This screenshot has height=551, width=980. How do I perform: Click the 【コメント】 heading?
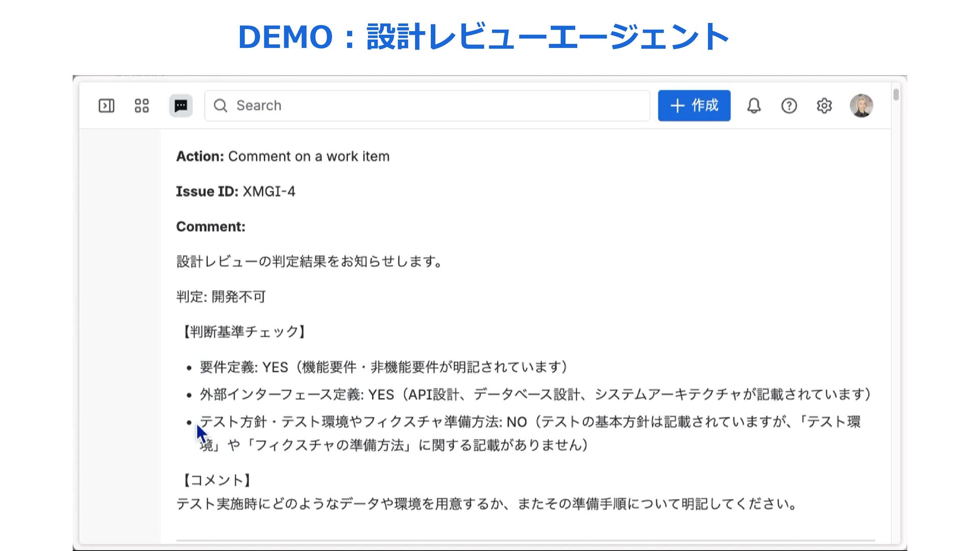click(x=217, y=480)
